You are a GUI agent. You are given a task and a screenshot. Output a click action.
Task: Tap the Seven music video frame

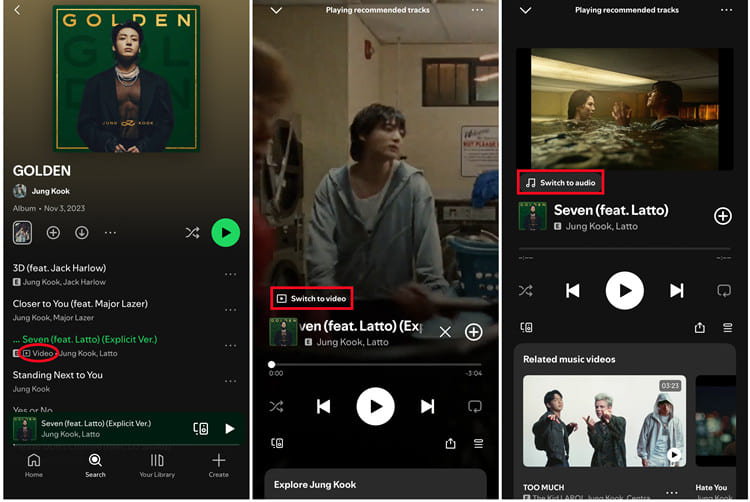pyautogui.click(x=625, y=109)
